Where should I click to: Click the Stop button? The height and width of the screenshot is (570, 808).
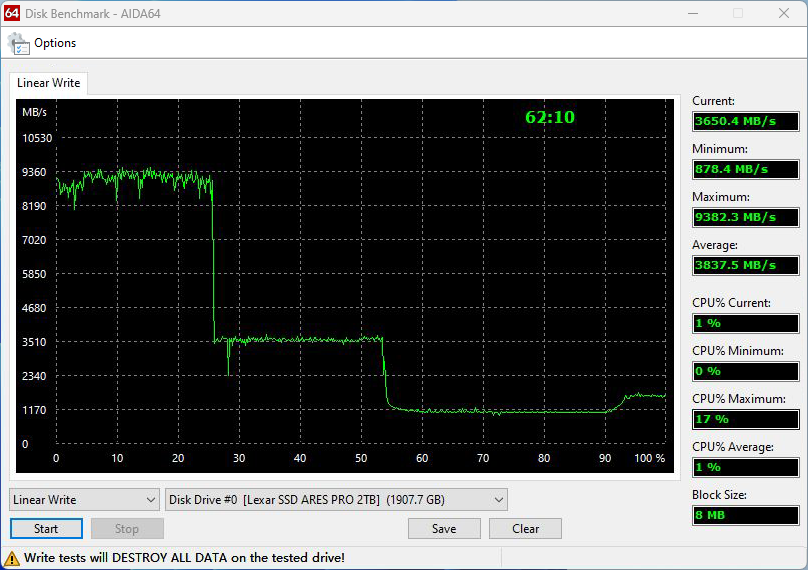point(127,529)
